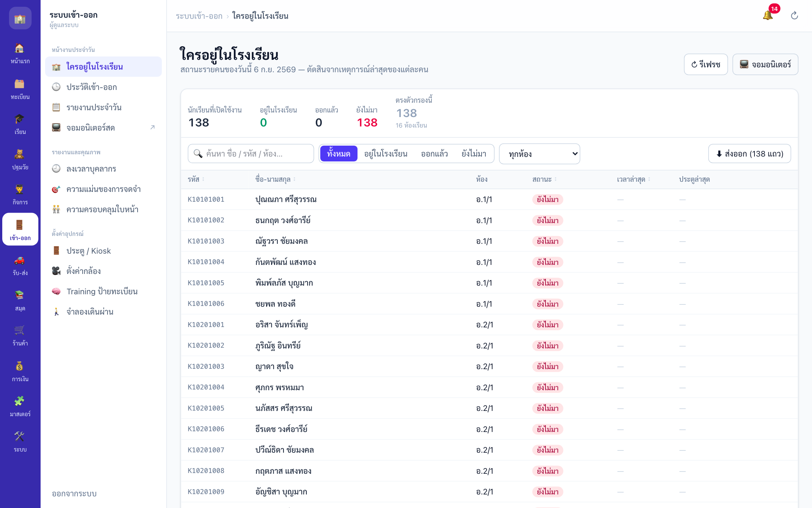Sort table by รหัส column
This screenshot has height=508, width=812.
point(196,179)
